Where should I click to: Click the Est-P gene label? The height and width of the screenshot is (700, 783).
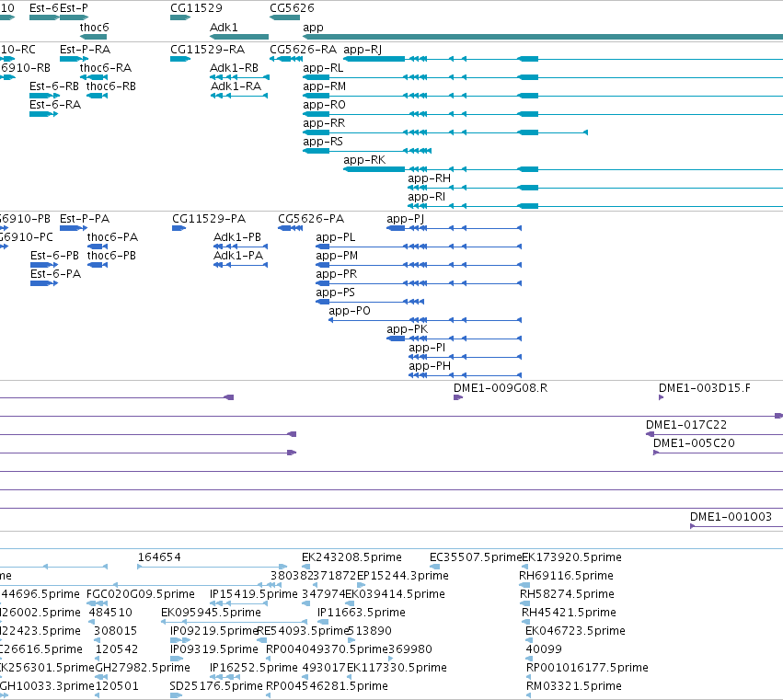pos(74,8)
